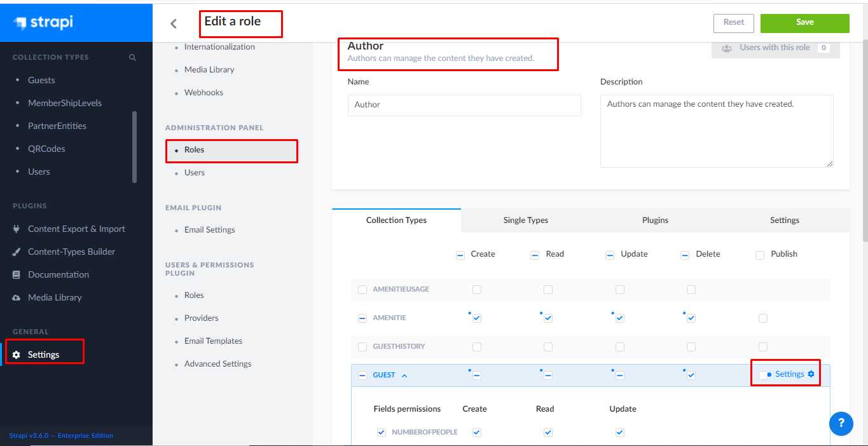Switch to the Plugins tab
Viewport: 868px width, 446px height.
click(x=655, y=220)
